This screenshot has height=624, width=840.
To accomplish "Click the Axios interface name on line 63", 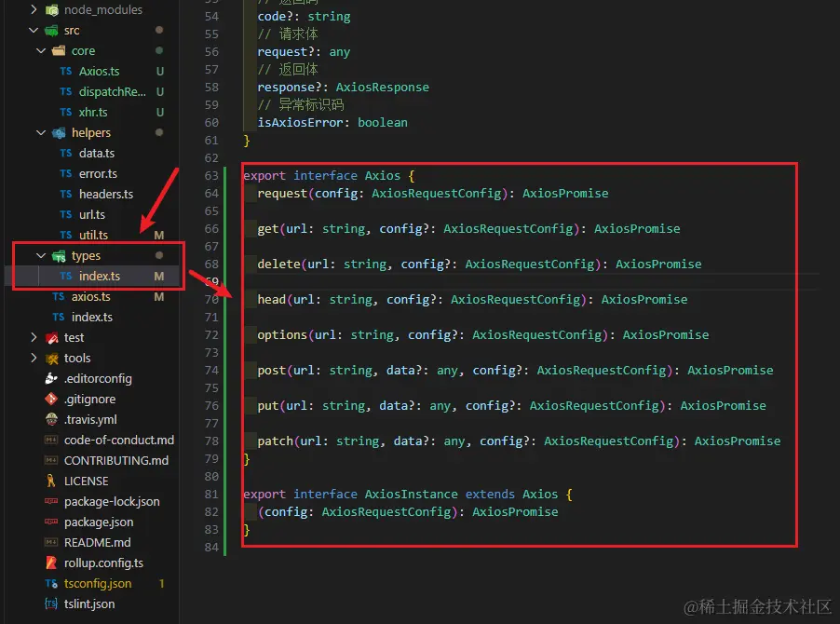I will (383, 176).
